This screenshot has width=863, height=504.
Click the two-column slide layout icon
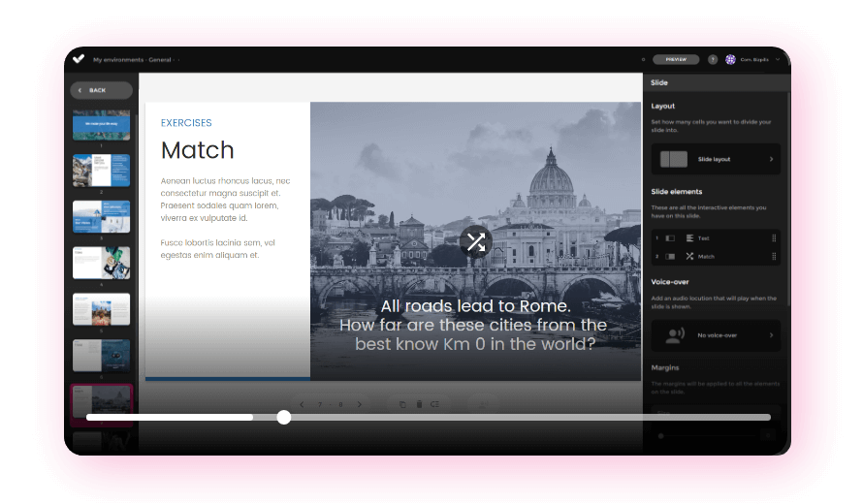tap(673, 159)
